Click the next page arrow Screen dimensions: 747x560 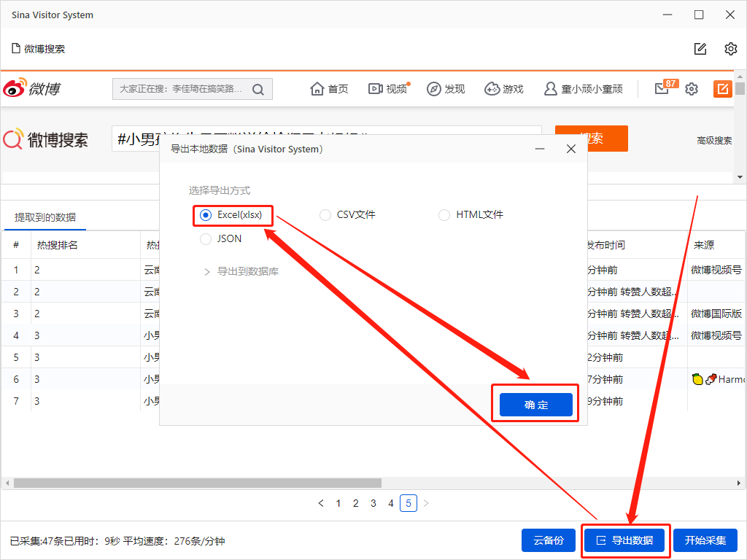pos(426,503)
